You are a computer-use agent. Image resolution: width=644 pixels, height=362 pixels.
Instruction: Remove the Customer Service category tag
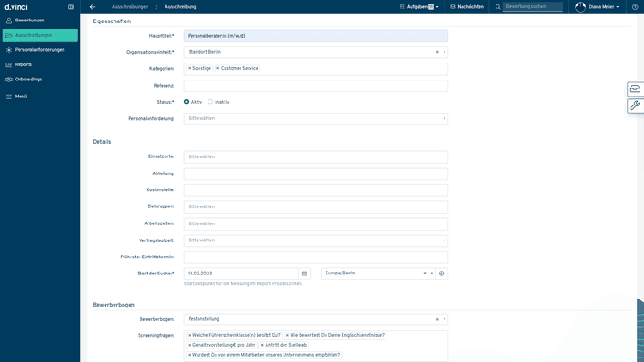(x=217, y=68)
